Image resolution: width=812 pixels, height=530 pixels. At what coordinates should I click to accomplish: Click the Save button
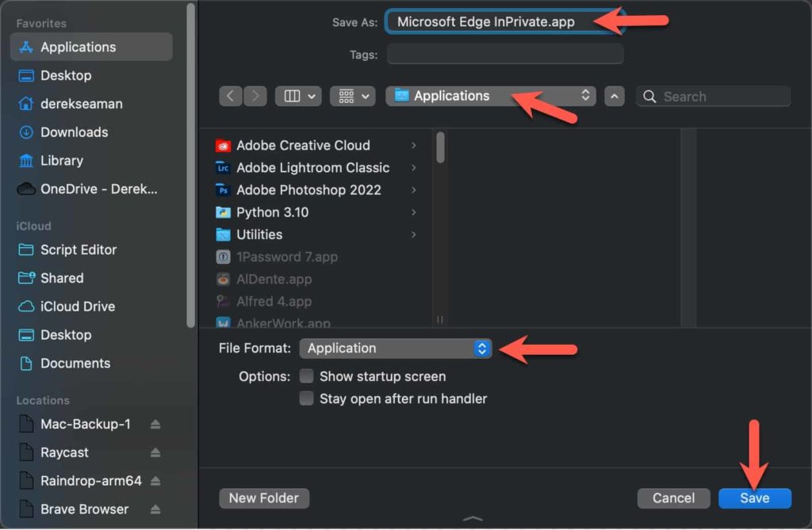pyautogui.click(x=755, y=498)
